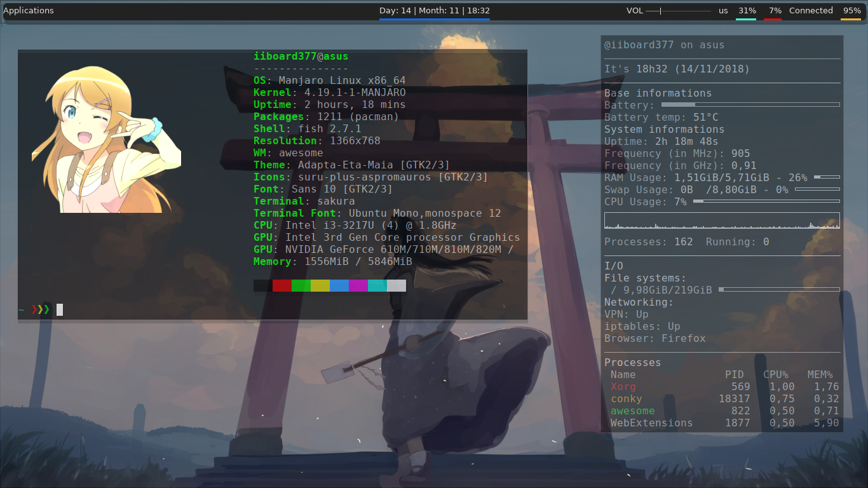The image size is (868, 488).
Task: Click the Terminal: sakura line
Action: 304,201
